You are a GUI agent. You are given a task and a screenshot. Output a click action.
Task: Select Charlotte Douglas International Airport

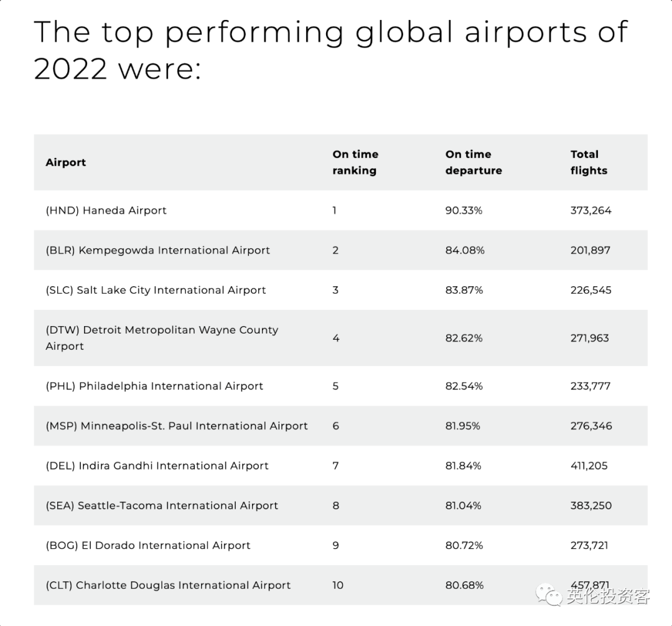click(x=168, y=586)
